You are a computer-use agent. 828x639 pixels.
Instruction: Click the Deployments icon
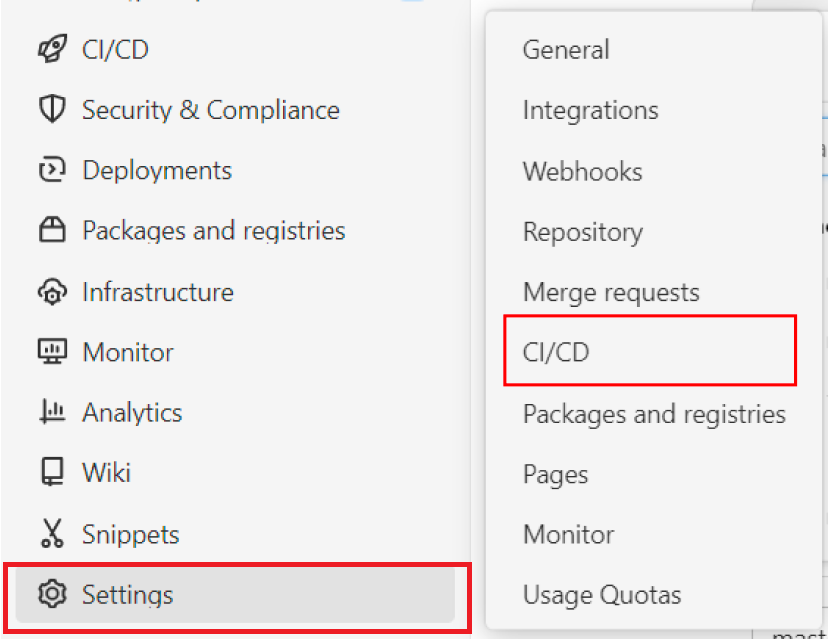point(51,170)
